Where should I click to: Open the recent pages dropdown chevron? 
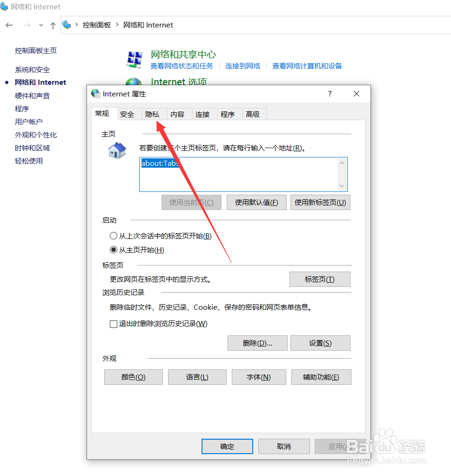pyautogui.click(x=40, y=26)
